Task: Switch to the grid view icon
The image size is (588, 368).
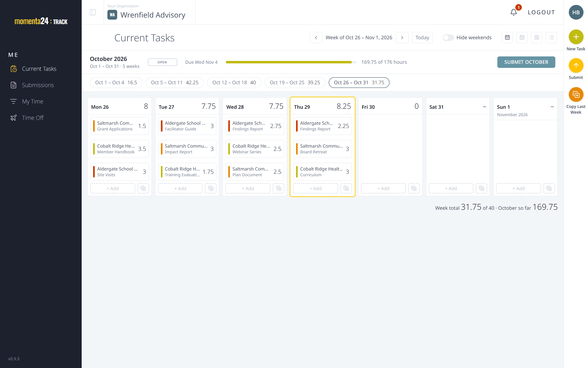Action: point(537,37)
